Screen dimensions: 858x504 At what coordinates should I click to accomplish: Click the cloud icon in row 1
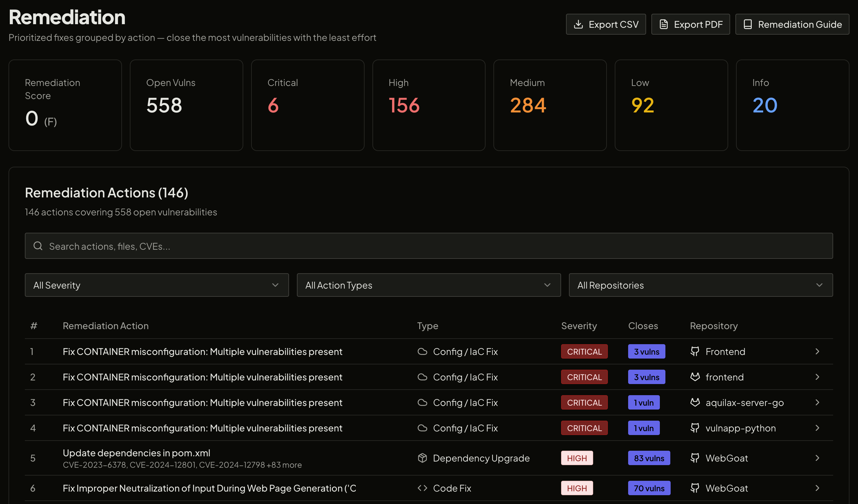pyautogui.click(x=422, y=351)
